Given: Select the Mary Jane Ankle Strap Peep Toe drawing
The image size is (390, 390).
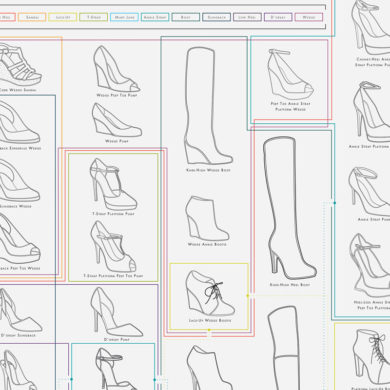Looking at the screenshot, I should (x=370, y=265).
